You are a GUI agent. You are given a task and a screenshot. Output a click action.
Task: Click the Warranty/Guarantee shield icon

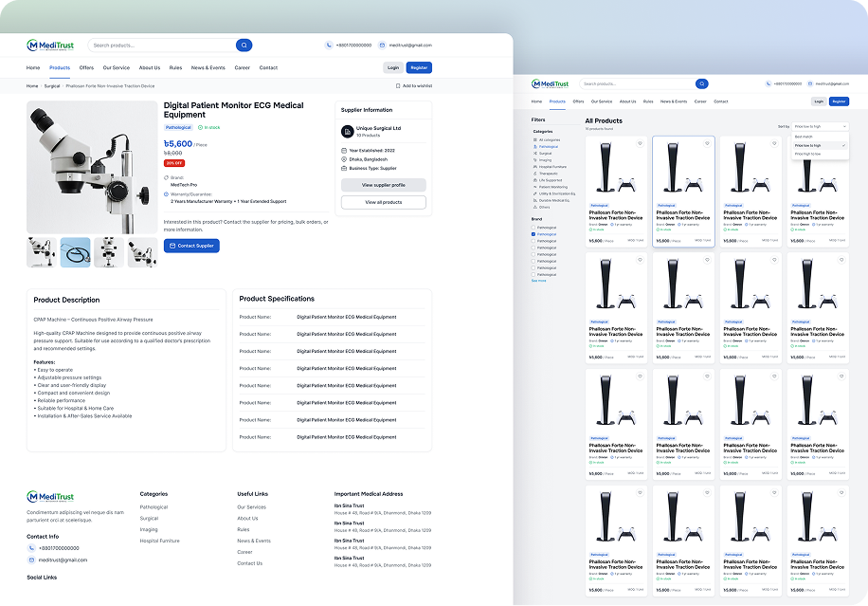coord(166,194)
